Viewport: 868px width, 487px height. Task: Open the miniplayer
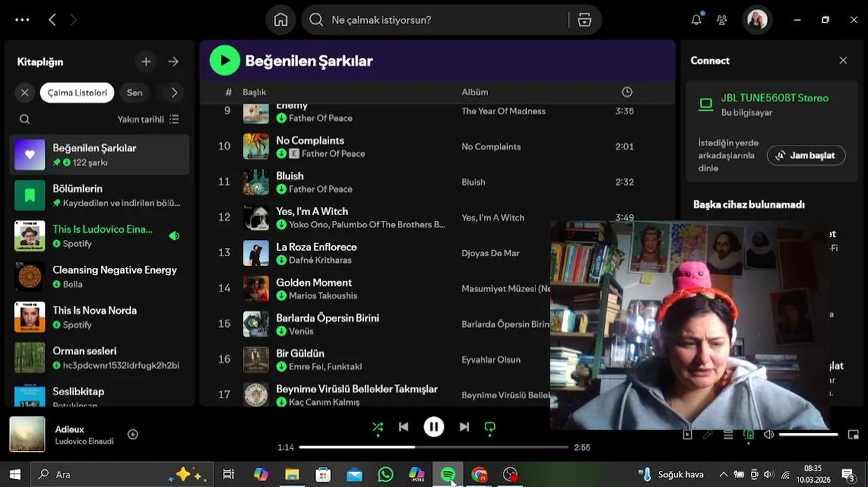click(853, 434)
